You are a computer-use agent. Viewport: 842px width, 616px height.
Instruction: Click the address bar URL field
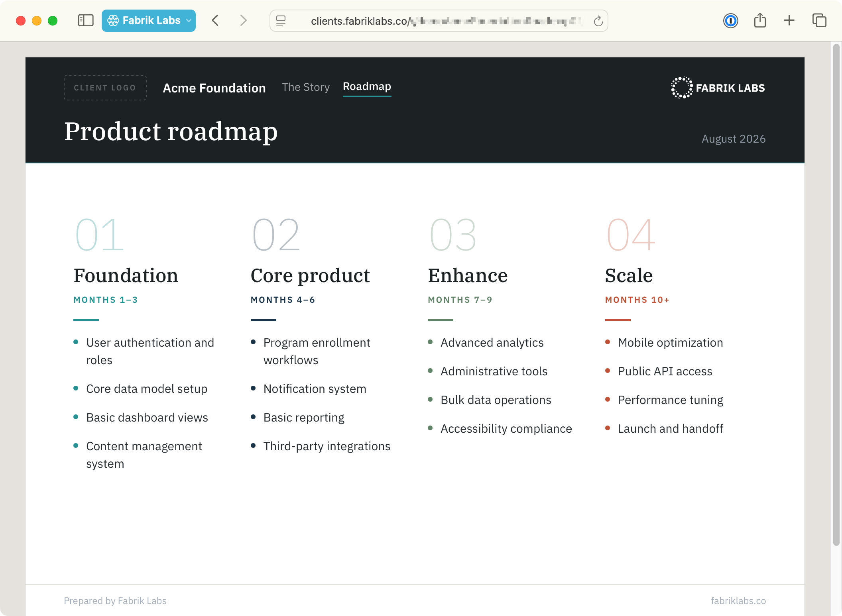click(439, 21)
